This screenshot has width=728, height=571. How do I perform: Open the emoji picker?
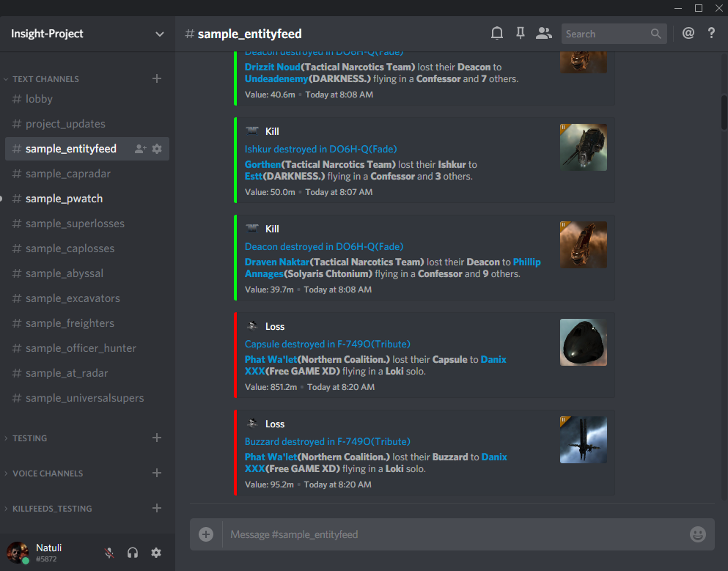698,534
